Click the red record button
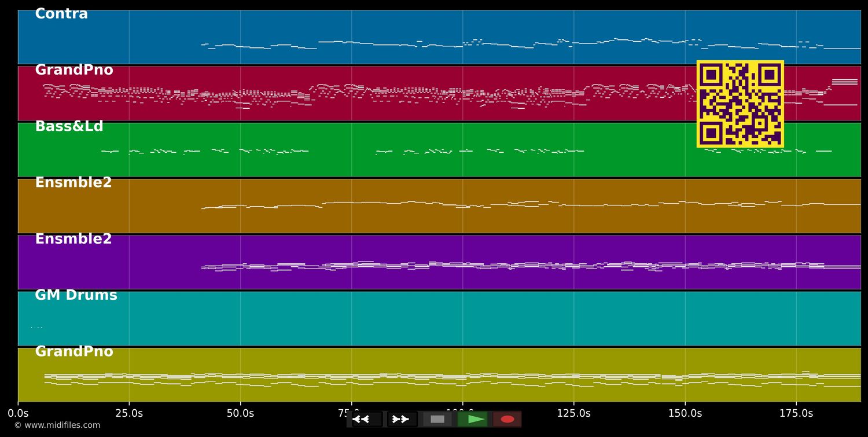 [507, 419]
